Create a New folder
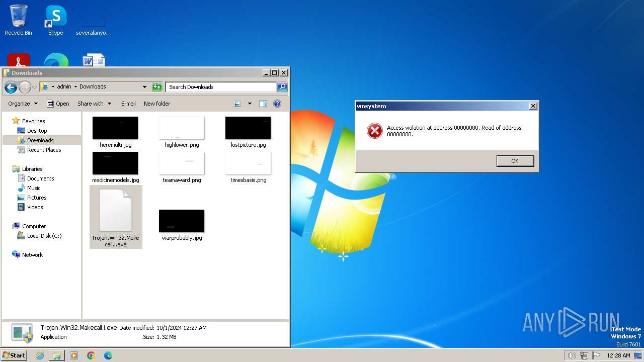Image resolution: width=644 pixels, height=362 pixels. [x=157, y=104]
